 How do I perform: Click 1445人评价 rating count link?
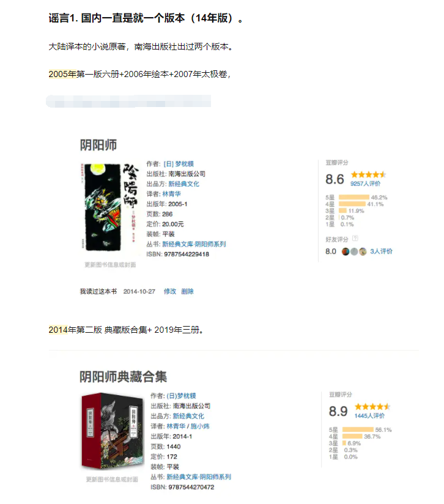[369, 416]
